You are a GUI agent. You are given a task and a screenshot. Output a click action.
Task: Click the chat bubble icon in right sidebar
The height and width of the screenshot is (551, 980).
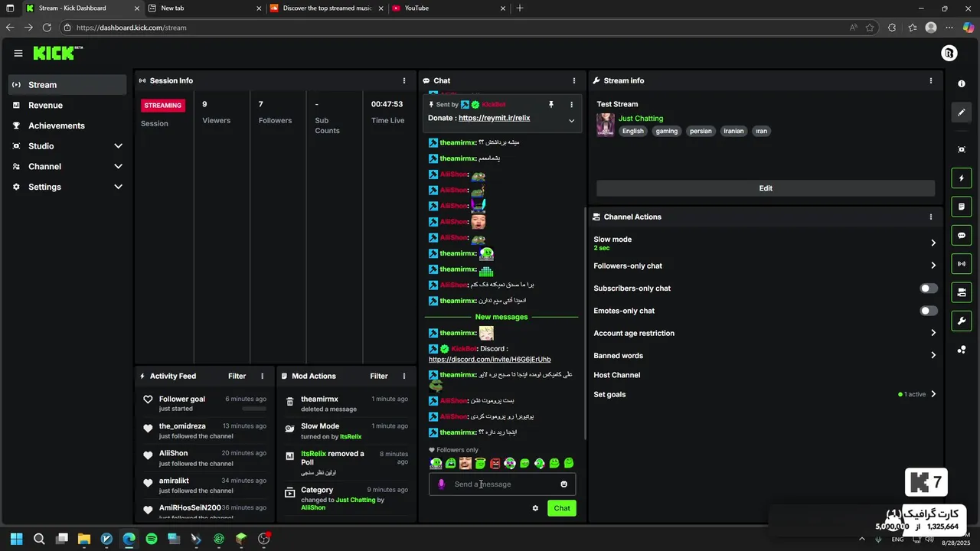coord(962,235)
